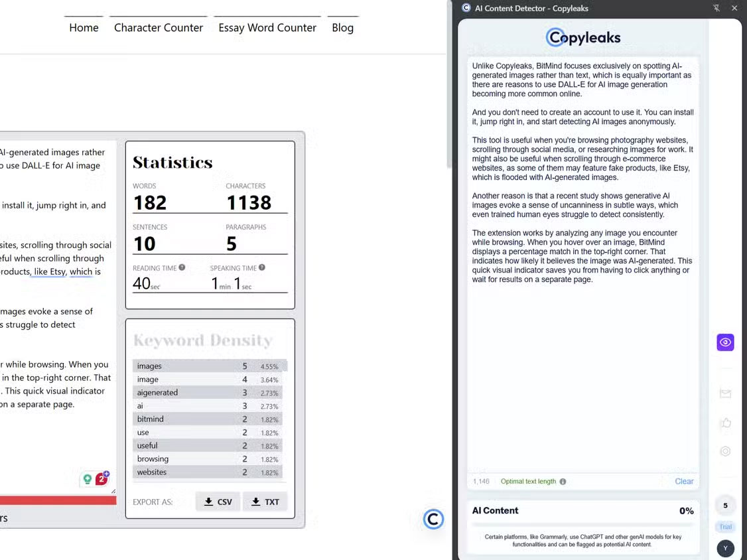747x560 pixels.
Task: Open the Character Counter page
Action: coord(159,28)
